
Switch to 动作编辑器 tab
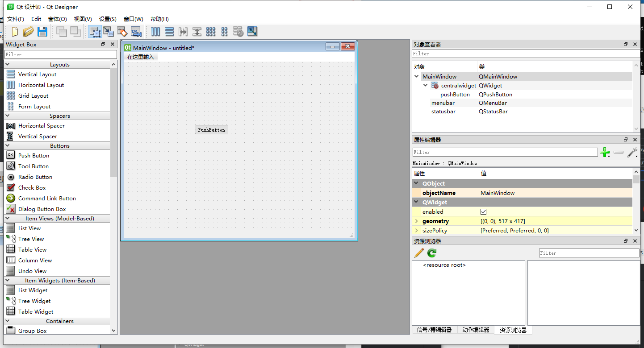475,330
